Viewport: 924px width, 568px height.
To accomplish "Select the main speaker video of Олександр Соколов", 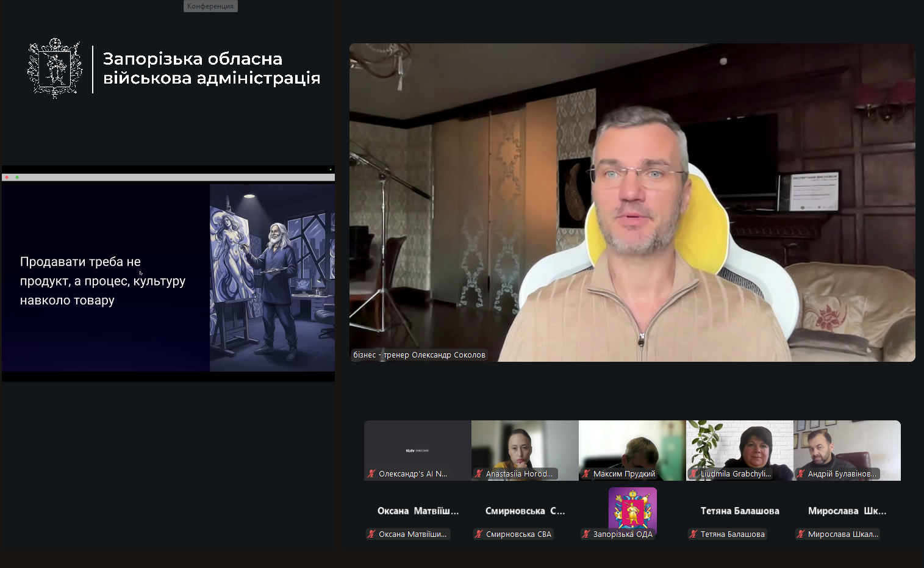I will 632,201.
